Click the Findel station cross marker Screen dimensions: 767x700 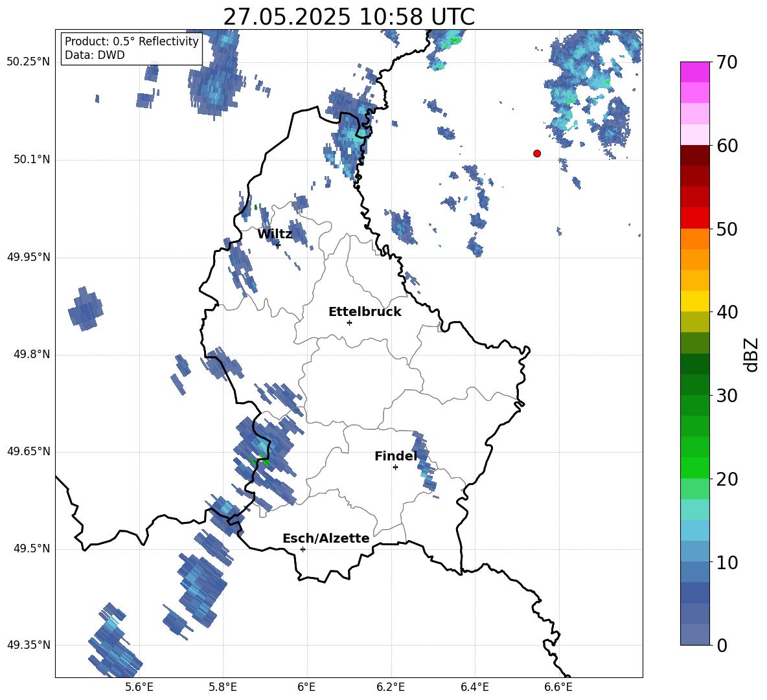395,468
